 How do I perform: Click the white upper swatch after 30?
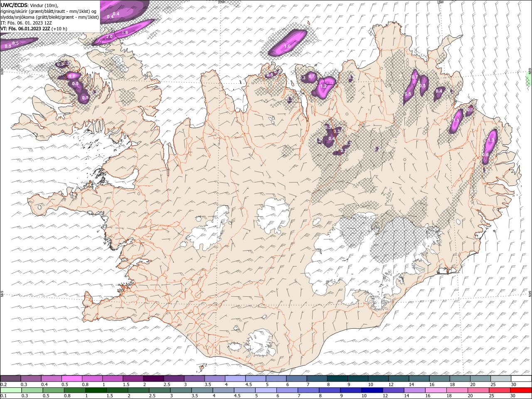521,379
